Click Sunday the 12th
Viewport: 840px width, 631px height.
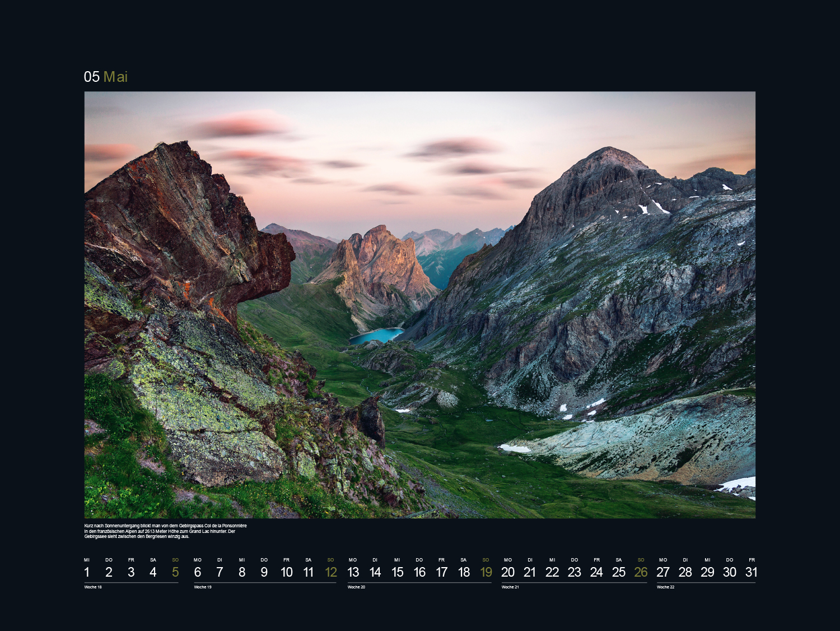(330, 572)
